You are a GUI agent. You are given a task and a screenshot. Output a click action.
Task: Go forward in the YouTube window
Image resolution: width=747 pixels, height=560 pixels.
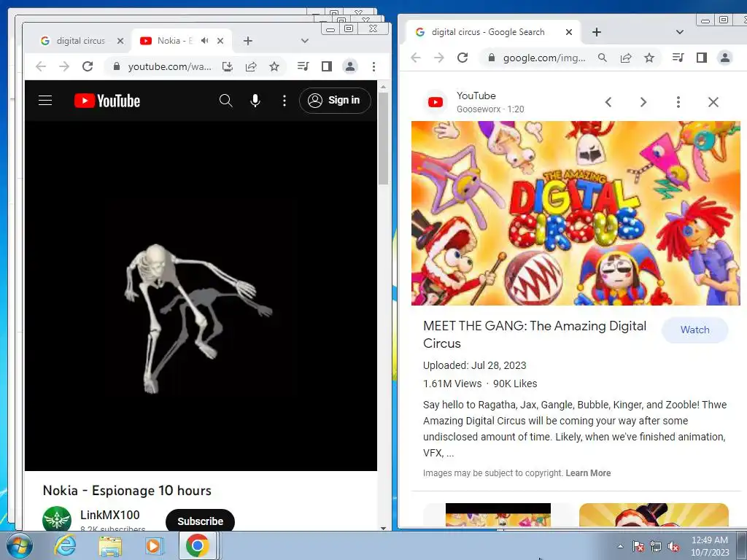64,66
